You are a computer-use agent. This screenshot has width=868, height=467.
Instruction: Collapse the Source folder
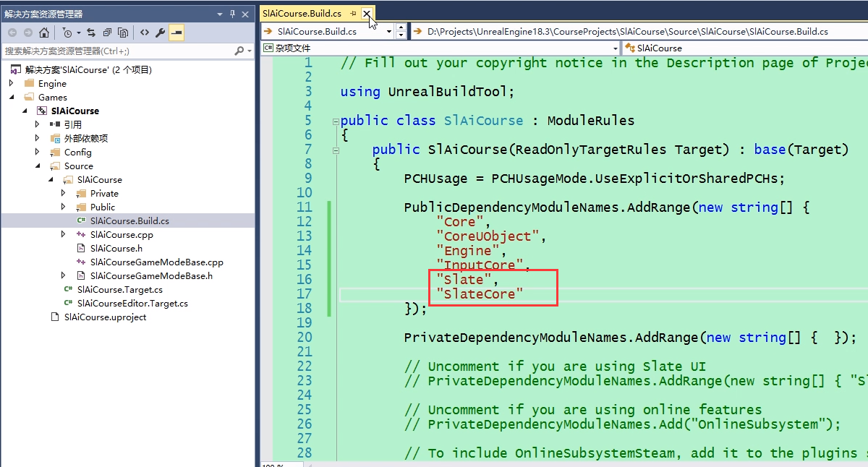click(38, 166)
